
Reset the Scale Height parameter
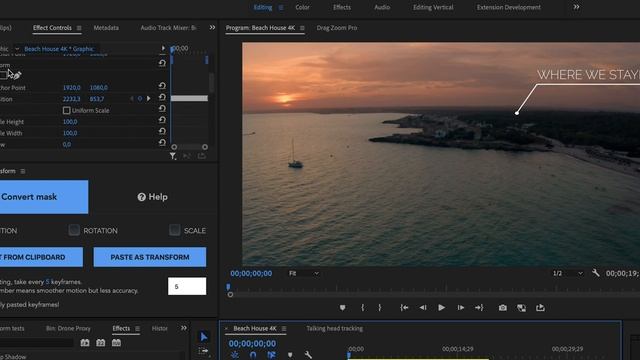162,120
